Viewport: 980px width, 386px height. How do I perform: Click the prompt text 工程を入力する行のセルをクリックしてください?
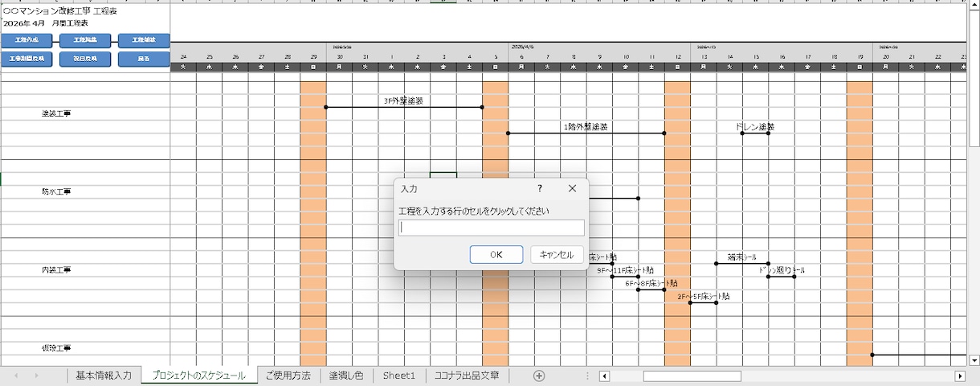tap(474, 211)
